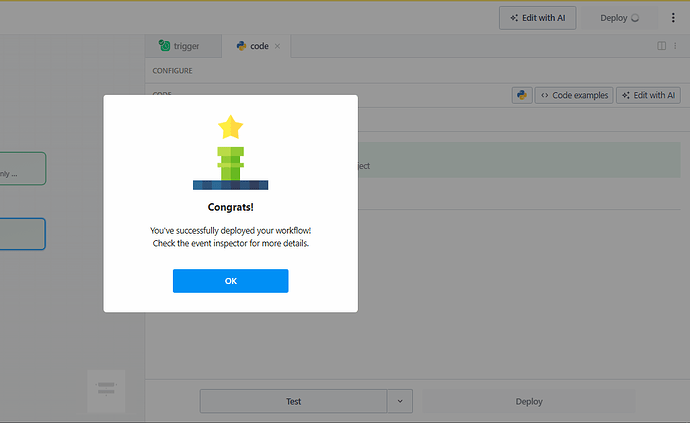Click Edit with AI in code section
The height and width of the screenshot is (423, 690).
(x=648, y=95)
